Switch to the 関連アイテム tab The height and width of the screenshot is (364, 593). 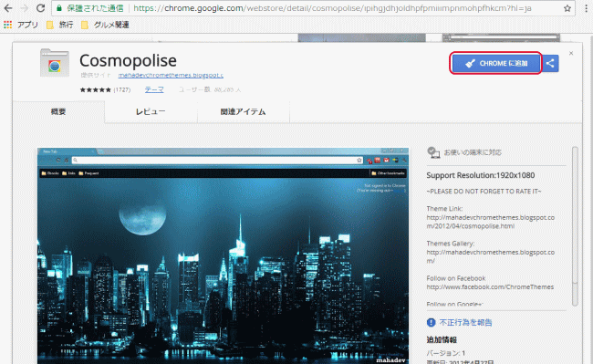(244, 112)
